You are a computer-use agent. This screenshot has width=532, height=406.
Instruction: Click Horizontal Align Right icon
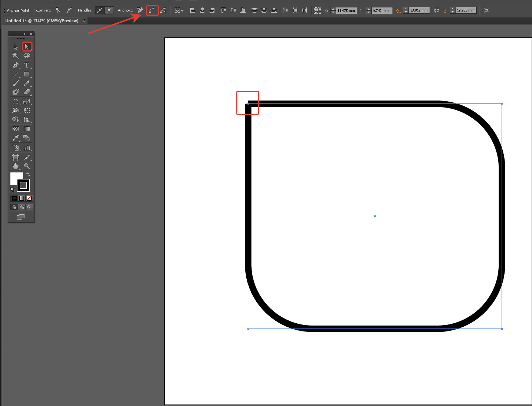pyautogui.click(x=212, y=10)
